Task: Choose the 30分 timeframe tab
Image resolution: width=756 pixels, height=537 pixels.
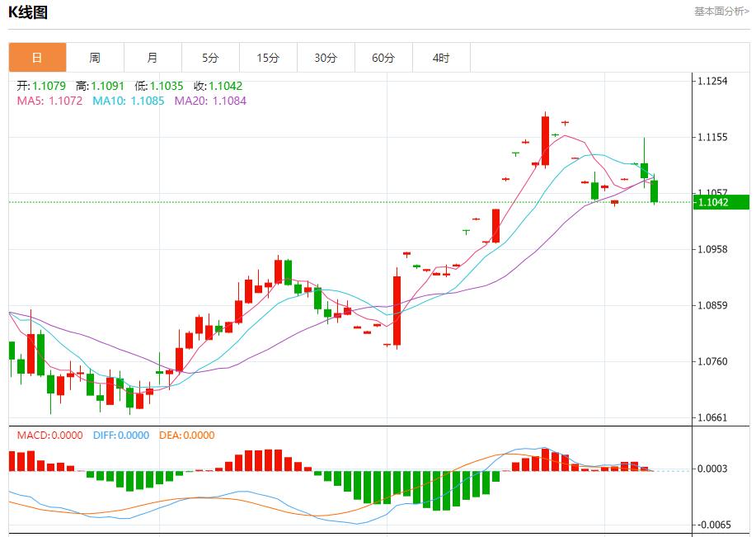Action: [326, 58]
